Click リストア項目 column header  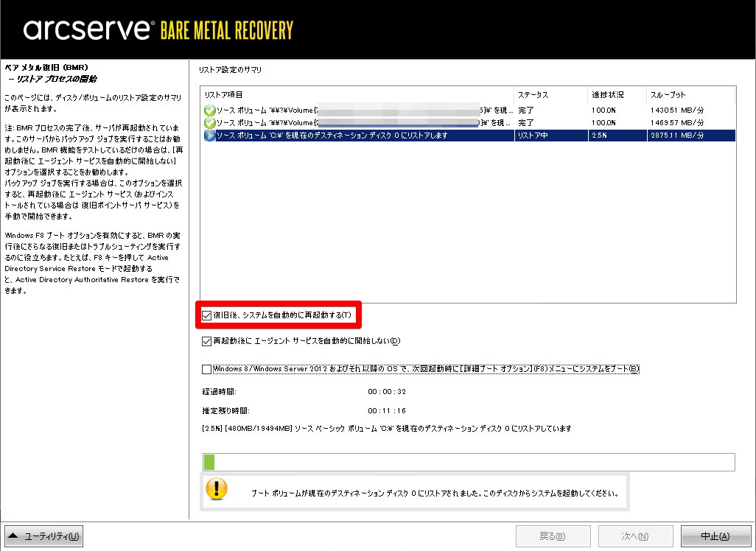[357, 95]
